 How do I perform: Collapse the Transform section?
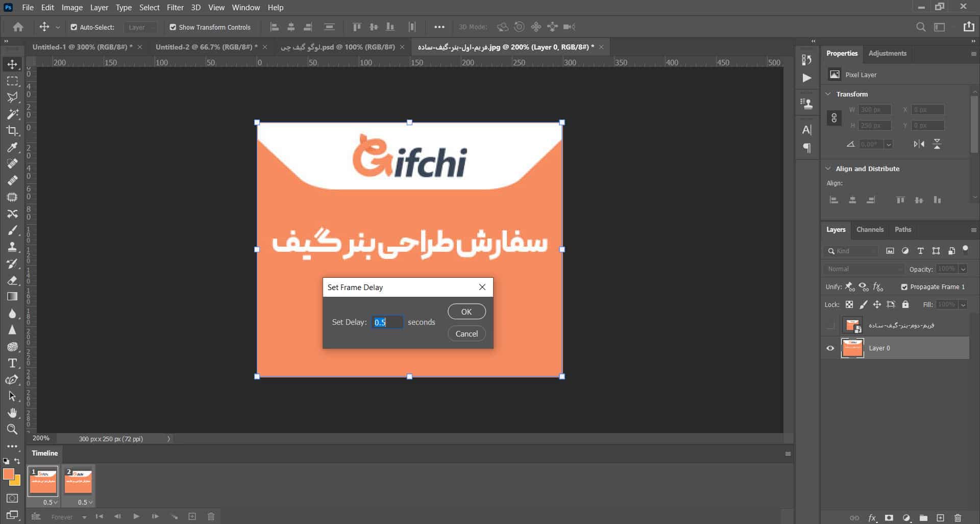coord(828,94)
